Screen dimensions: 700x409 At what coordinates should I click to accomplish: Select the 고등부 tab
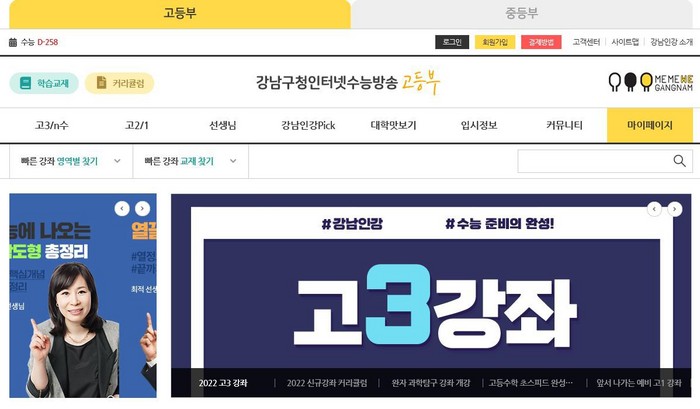click(180, 13)
